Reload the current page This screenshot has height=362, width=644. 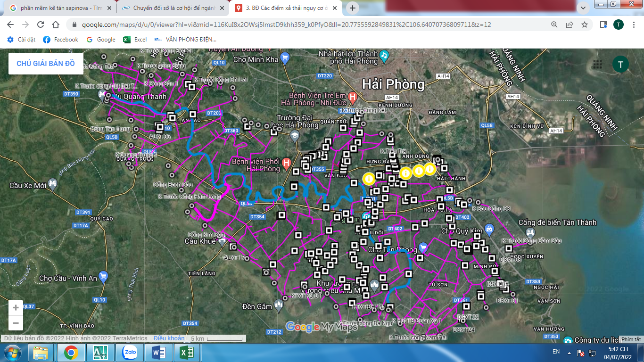(41, 25)
